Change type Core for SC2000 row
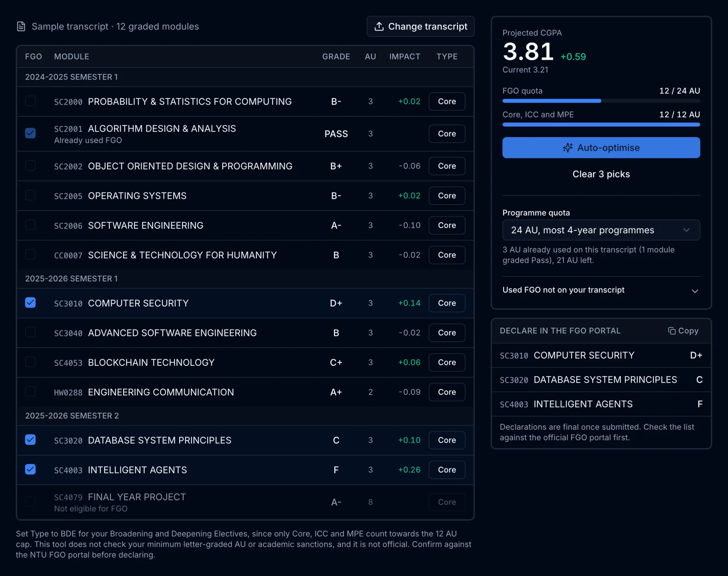 pyautogui.click(x=447, y=101)
